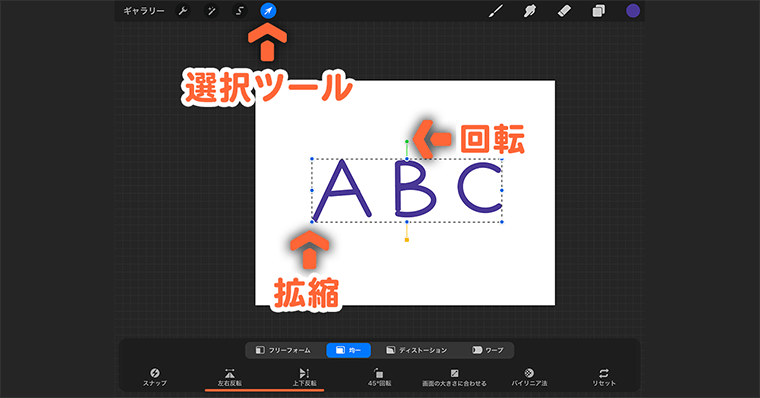
Task: Toggle the スナップ snapping option
Action: pos(155,377)
